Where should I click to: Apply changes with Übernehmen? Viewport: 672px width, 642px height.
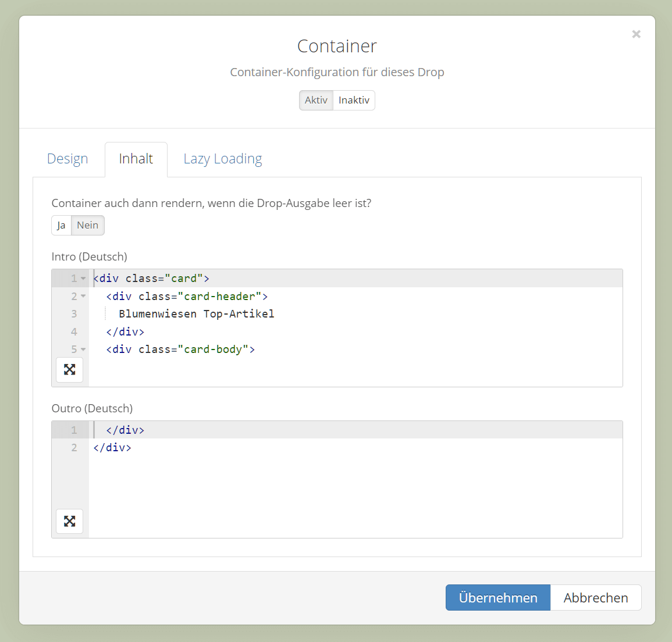[498, 597]
